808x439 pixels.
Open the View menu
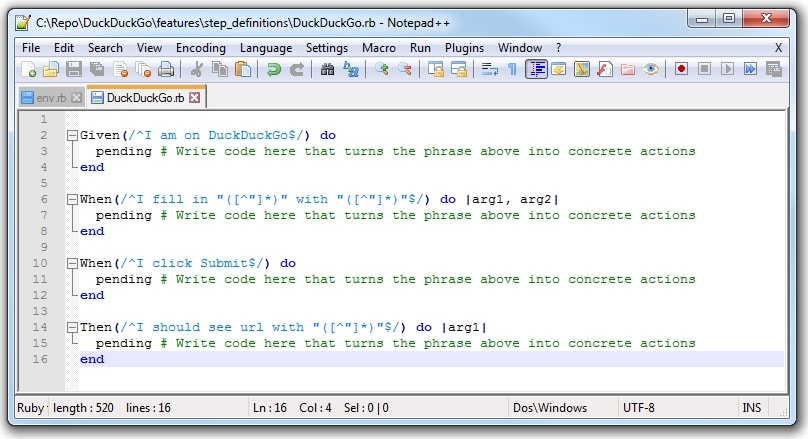[149, 48]
